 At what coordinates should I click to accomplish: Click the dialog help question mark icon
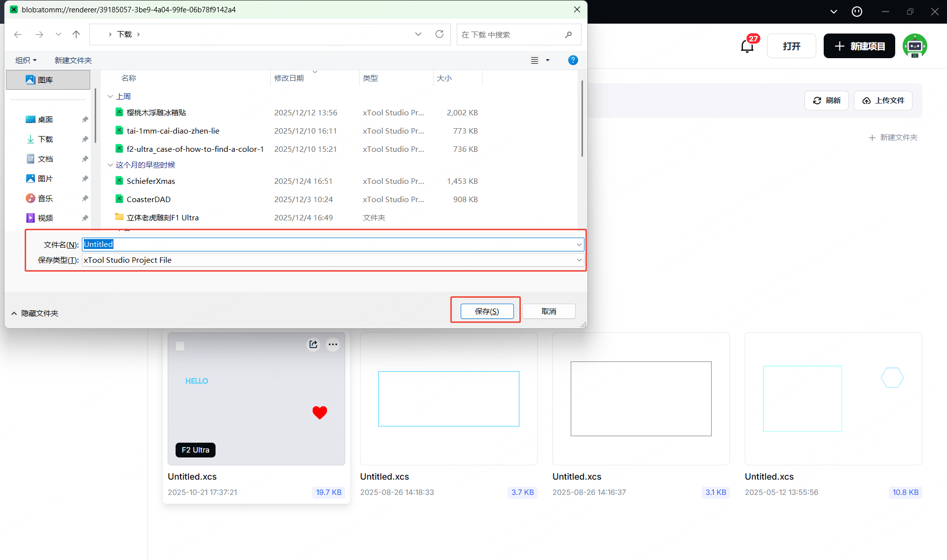pos(573,60)
